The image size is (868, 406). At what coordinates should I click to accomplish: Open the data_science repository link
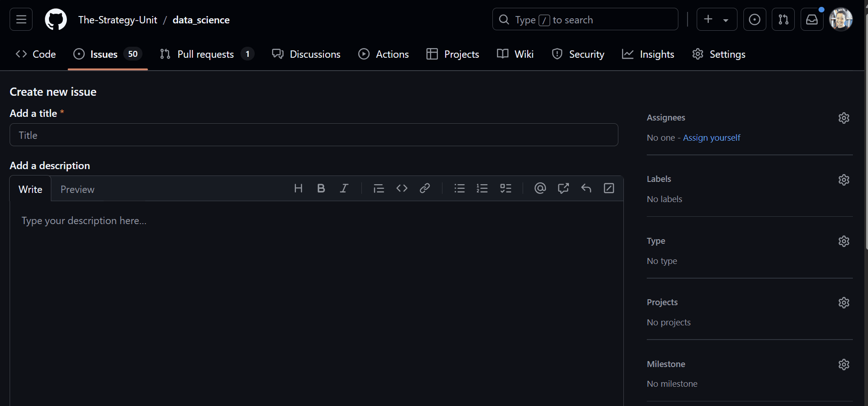pyautogui.click(x=201, y=20)
